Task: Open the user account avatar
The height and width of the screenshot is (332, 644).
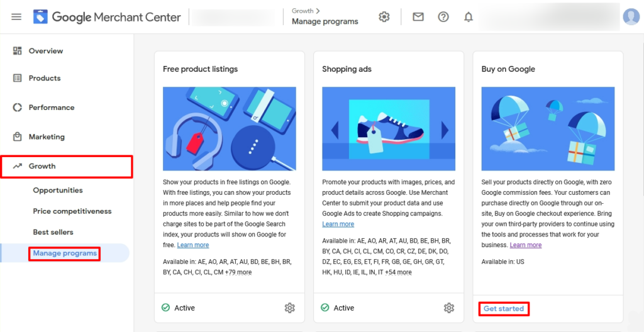Action: point(631,17)
